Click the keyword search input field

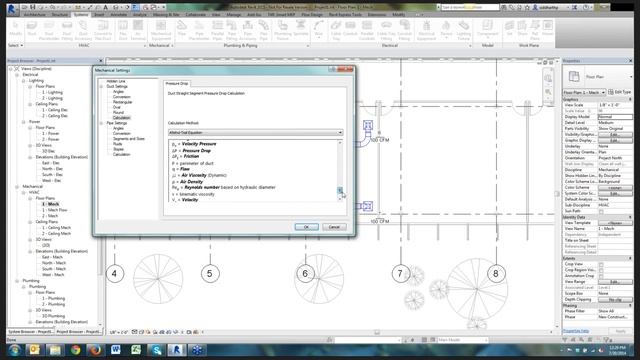tap(470, 7)
